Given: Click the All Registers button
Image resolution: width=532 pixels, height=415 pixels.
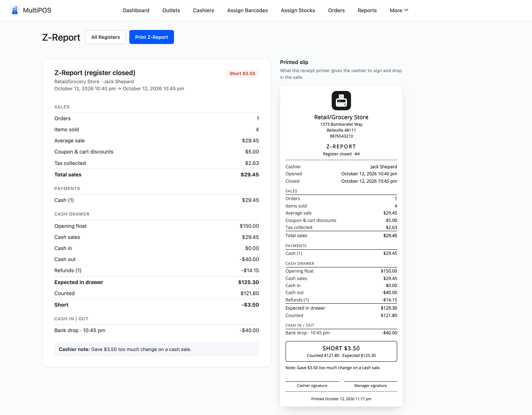Looking at the screenshot, I should [105, 37].
